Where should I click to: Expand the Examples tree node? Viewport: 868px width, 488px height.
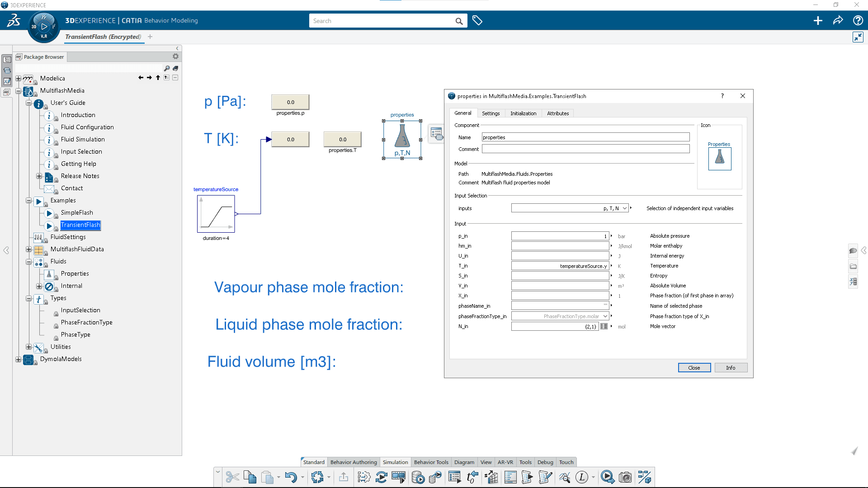tap(28, 200)
